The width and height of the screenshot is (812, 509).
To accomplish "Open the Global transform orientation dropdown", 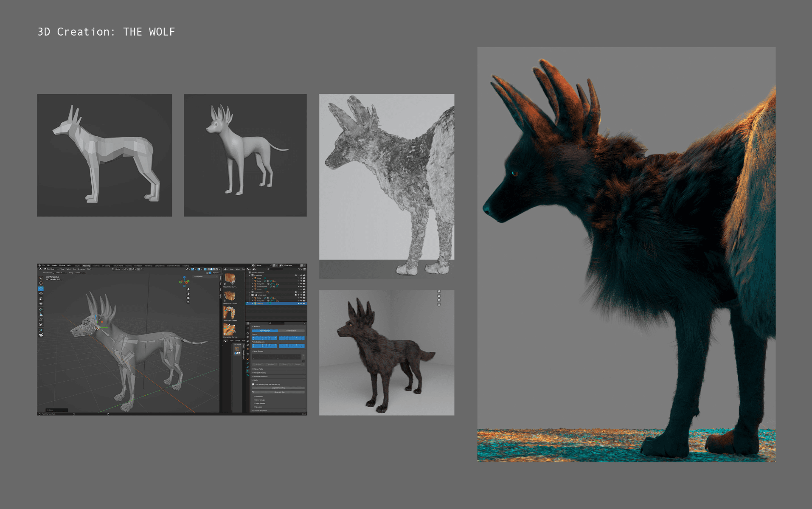I will 117,269.
